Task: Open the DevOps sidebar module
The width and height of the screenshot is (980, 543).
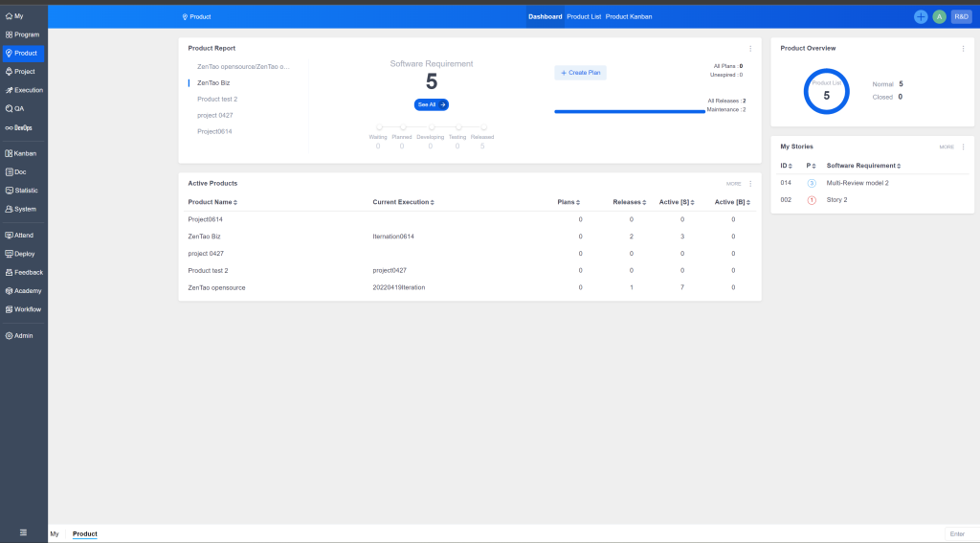Action: click(x=19, y=127)
